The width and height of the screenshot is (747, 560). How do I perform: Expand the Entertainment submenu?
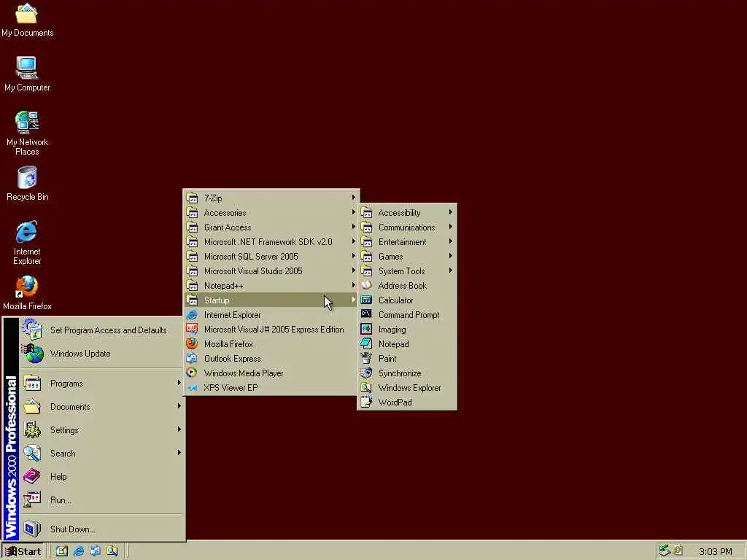pos(407,242)
